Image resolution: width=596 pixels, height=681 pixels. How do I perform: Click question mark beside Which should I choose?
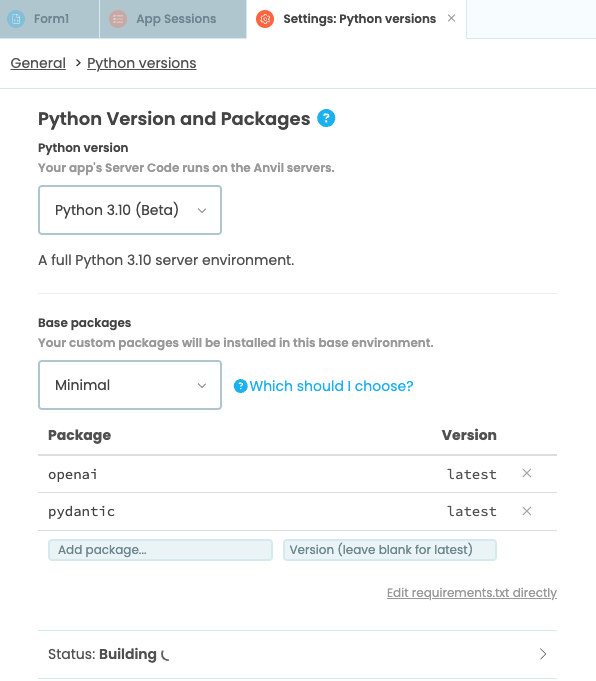tap(240, 386)
